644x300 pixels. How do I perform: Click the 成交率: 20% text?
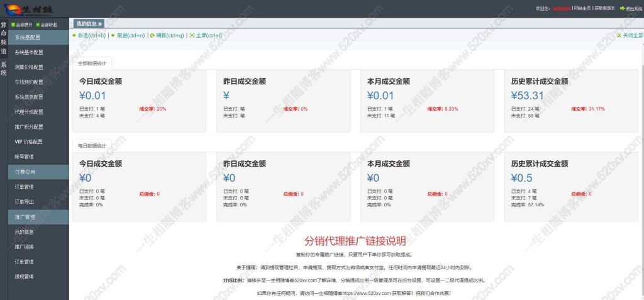[153, 109]
